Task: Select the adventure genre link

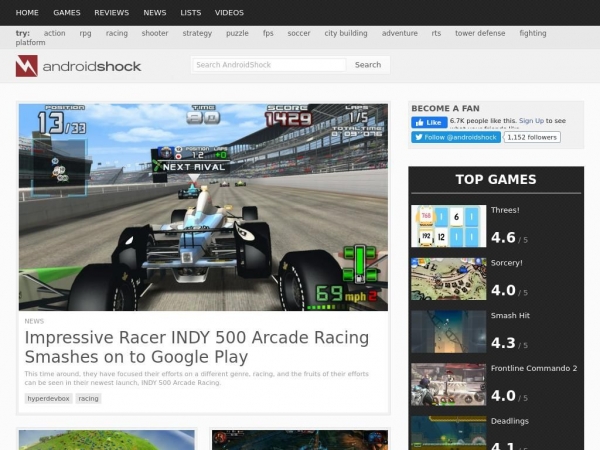Action: (399, 33)
